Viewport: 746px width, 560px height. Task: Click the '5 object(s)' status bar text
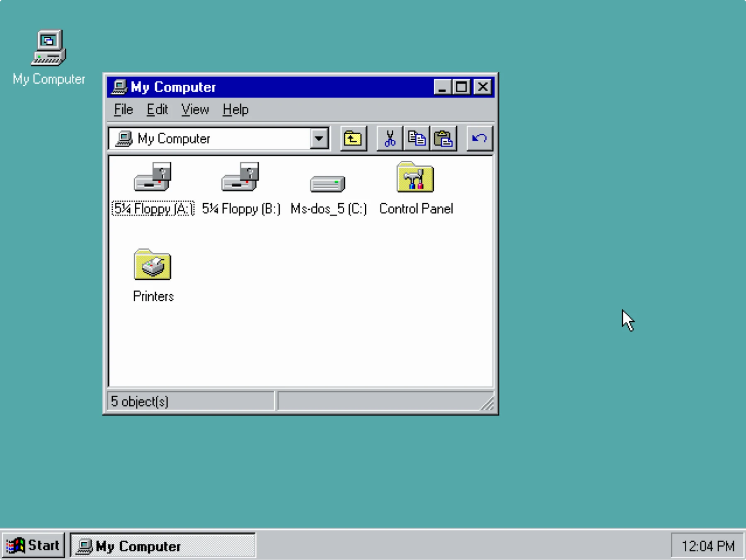[140, 401]
